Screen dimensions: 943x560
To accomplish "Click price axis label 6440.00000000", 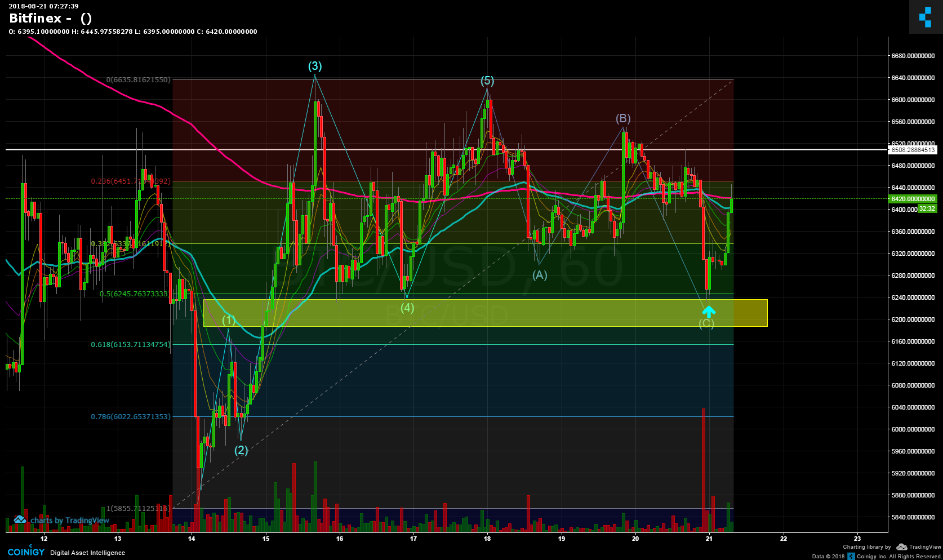I will pos(913,188).
